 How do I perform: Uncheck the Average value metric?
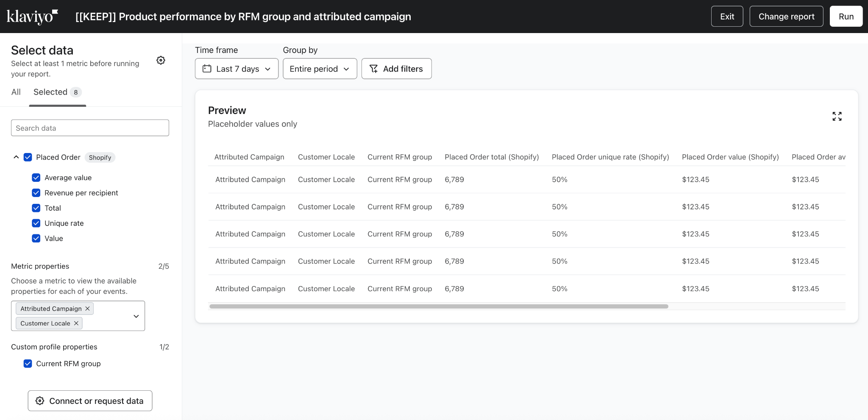36,178
